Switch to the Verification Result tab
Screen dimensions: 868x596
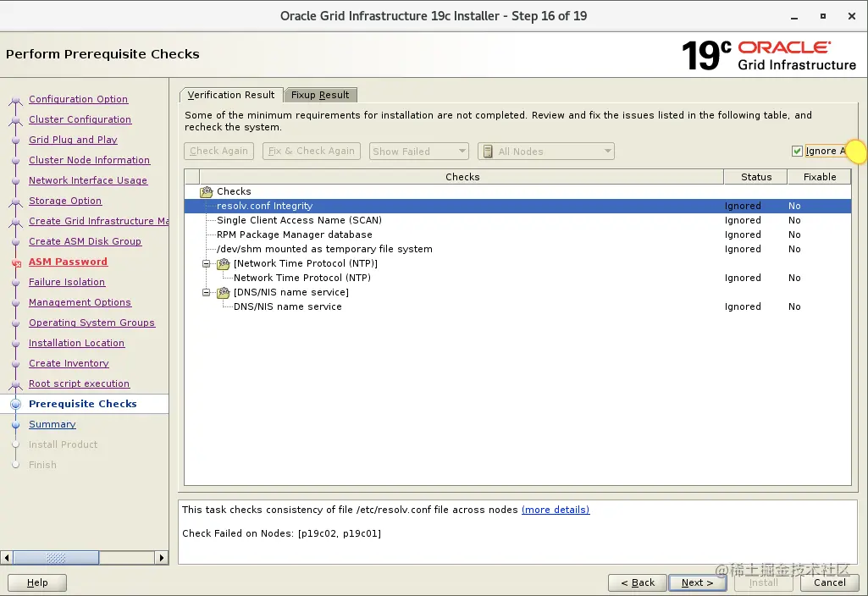pos(231,95)
